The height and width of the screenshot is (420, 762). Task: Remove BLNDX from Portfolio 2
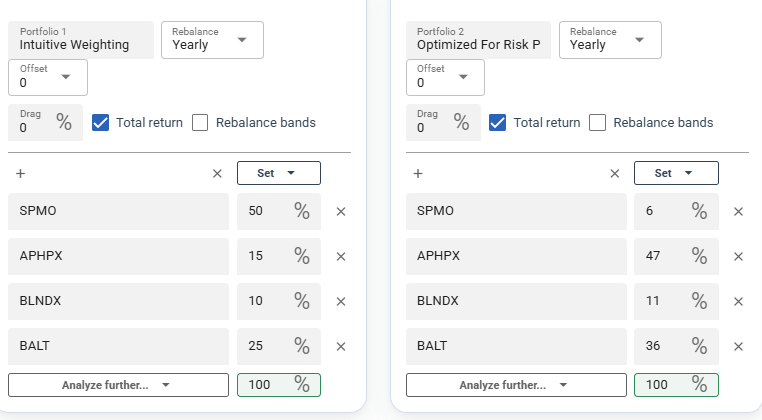(x=739, y=301)
